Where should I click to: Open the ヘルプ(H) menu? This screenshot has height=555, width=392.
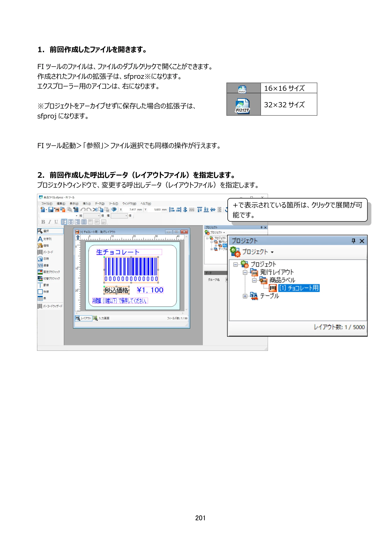tap(146, 203)
